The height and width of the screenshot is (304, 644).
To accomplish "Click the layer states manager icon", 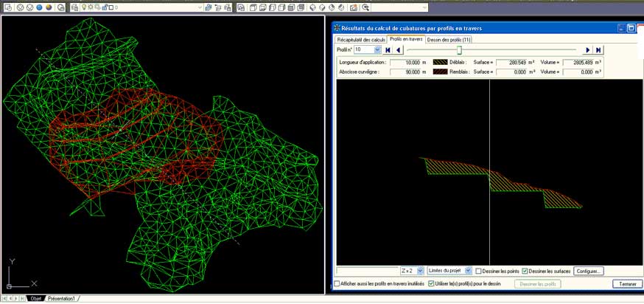I will [228, 7].
